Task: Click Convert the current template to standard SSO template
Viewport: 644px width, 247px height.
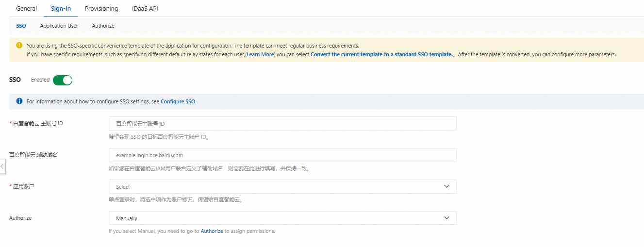Action: (x=381, y=54)
